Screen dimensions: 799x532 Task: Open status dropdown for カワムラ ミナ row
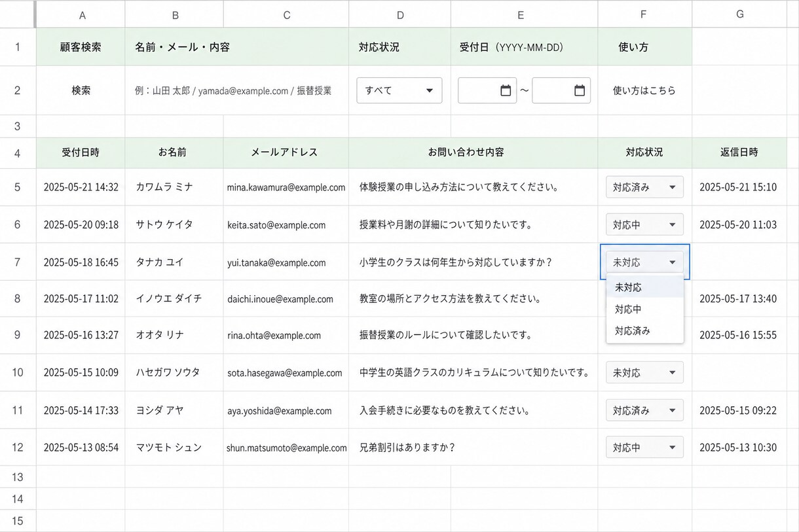(x=644, y=187)
